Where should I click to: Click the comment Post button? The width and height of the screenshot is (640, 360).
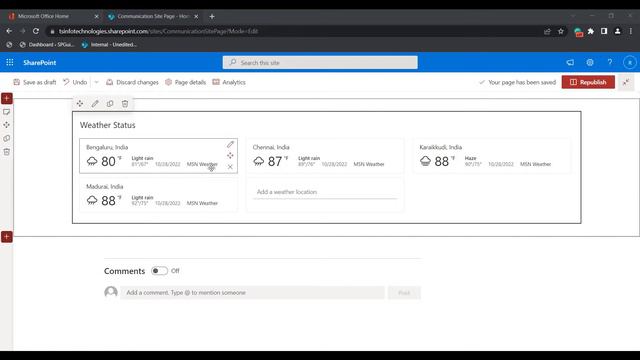[x=404, y=292]
